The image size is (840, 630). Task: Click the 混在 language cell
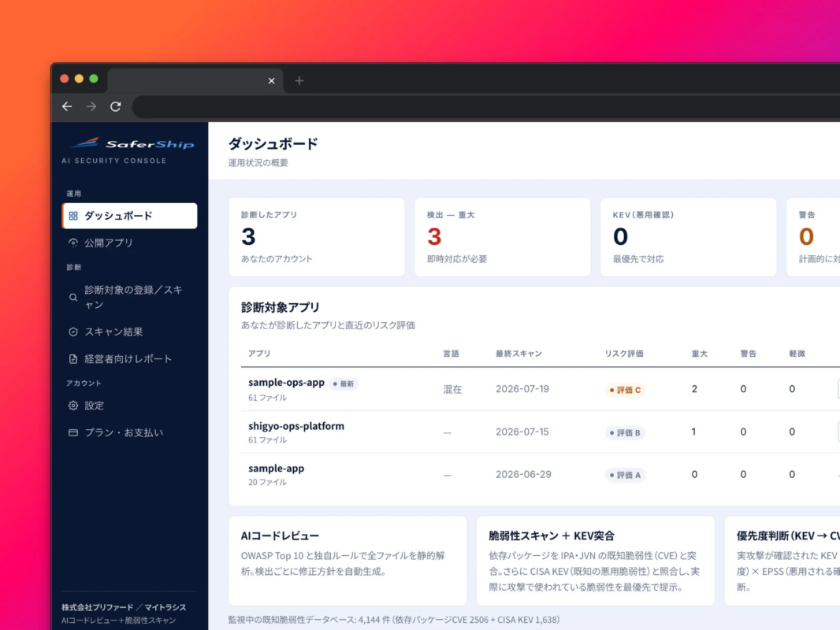tap(452, 389)
